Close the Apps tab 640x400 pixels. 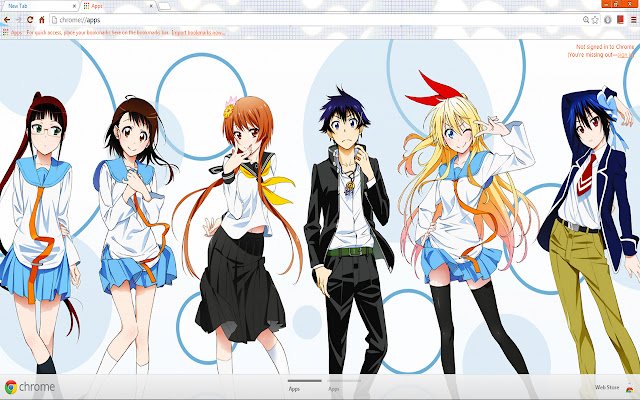[x=151, y=6]
